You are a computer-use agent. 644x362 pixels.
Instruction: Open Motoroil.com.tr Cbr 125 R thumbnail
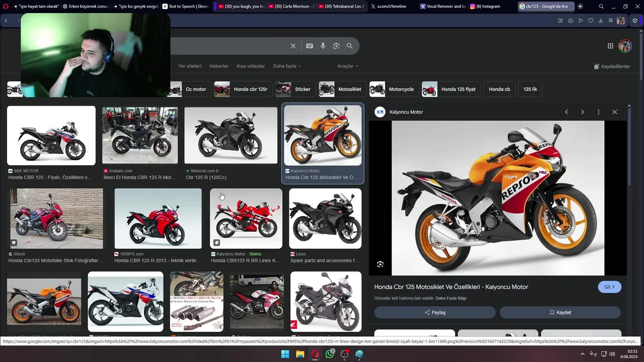coord(231,135)
